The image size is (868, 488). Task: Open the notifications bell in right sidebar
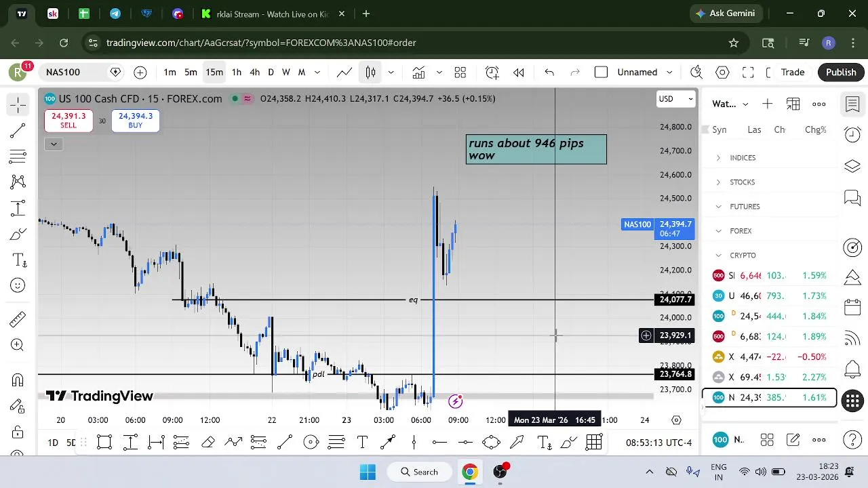click(x=852, y=369)
